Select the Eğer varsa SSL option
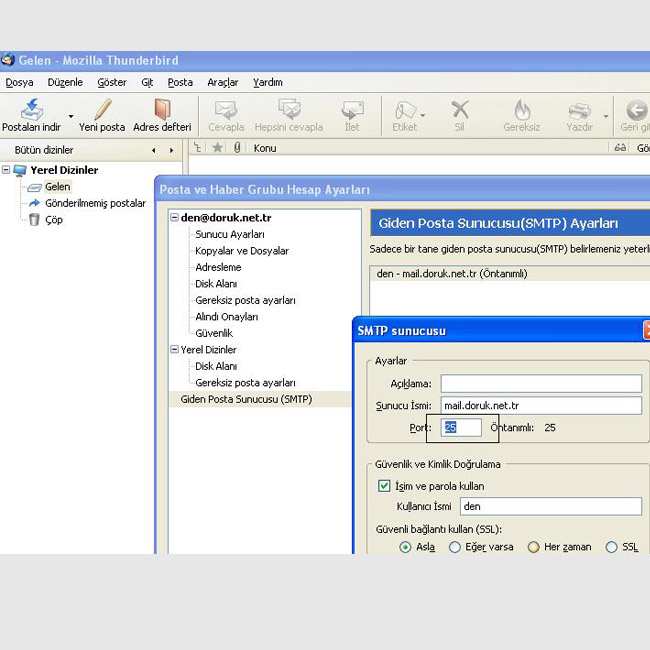The height and width of the screenshot is (650, 650). (455, 547)
